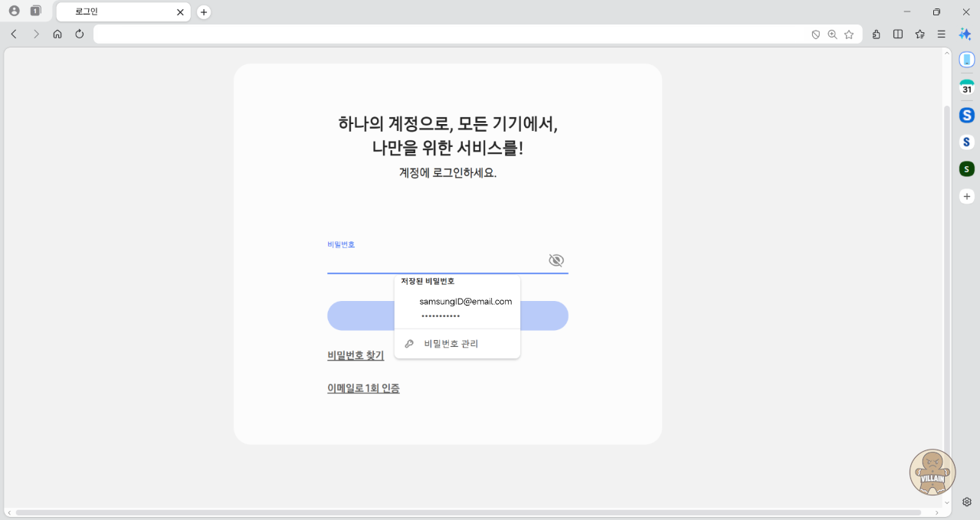The width and height of the screenshot is (980, 520).
Task: Click the zoom magnifier in address bar
Action: click(832, 34)
